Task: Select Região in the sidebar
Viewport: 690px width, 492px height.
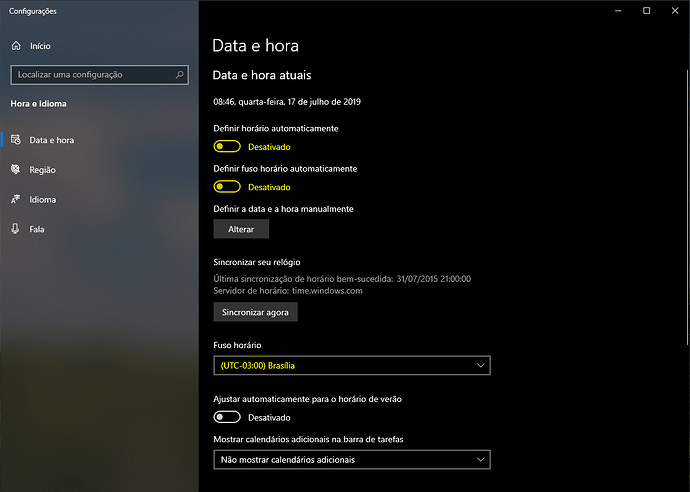Action: pyautogui.click(x=43, y=170)
